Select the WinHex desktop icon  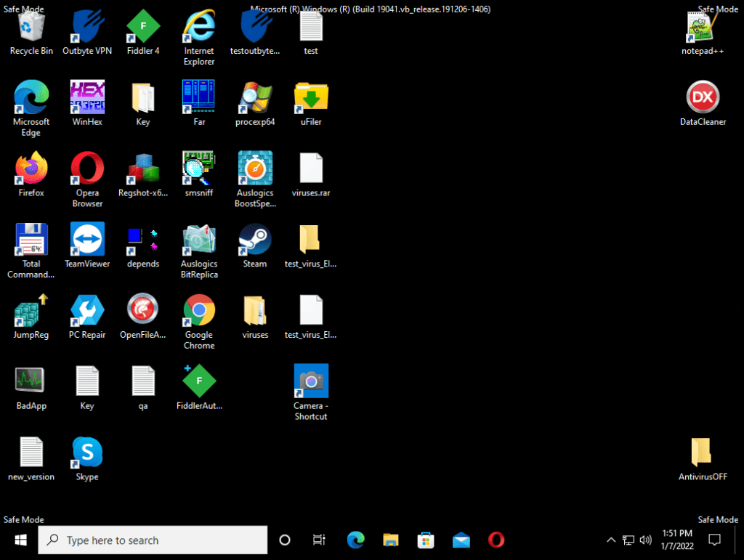pos(87,97)
